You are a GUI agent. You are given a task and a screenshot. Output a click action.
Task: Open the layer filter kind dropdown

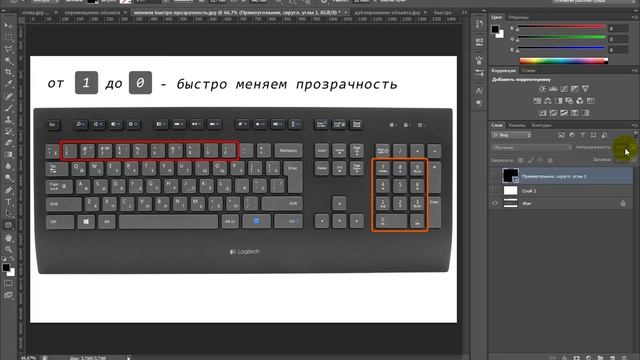[x=511, y=135]
